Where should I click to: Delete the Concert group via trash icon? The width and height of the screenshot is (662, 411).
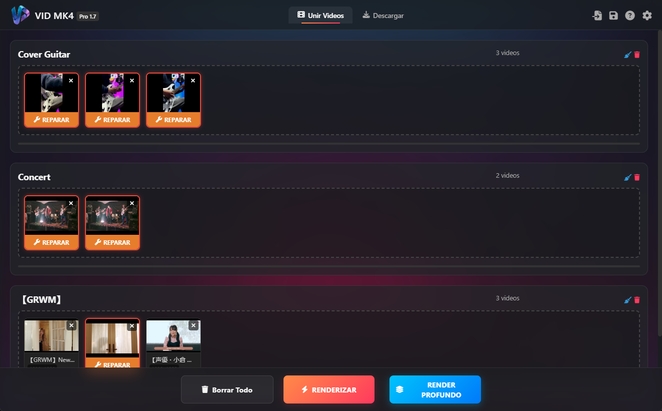637,177
